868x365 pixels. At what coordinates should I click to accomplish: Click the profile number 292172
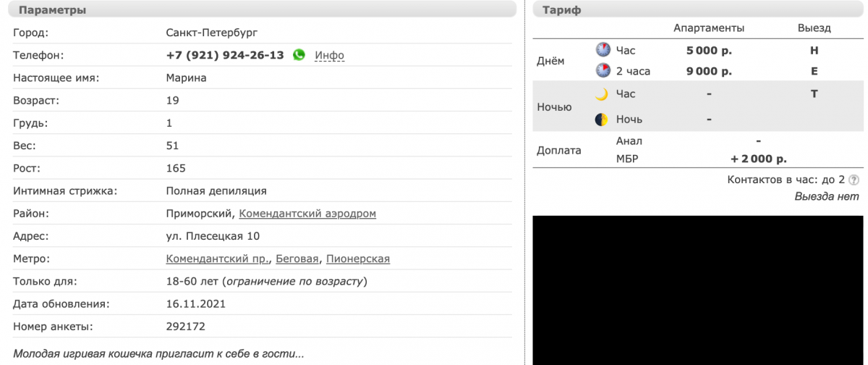coord(186,327)
